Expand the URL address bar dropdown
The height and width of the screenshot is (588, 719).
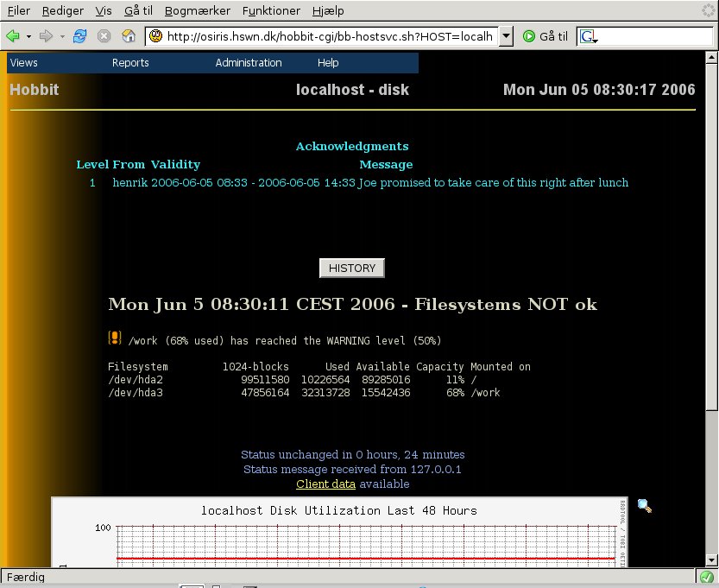pyautogui.click(x=507, y=36)
